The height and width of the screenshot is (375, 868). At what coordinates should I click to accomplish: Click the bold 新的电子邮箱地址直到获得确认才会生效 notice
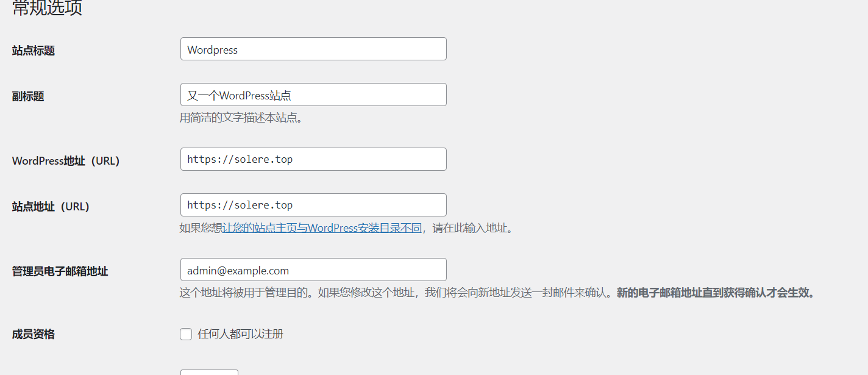[x=716, y=293]
